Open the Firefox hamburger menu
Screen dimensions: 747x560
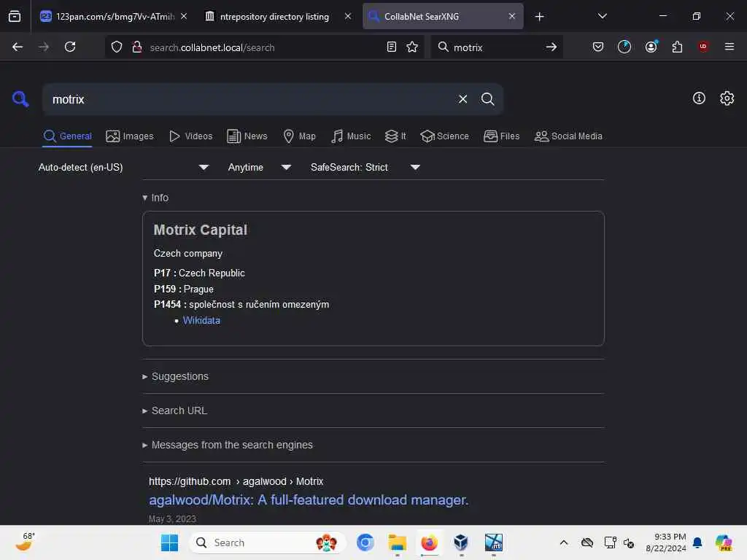[729, 47]
